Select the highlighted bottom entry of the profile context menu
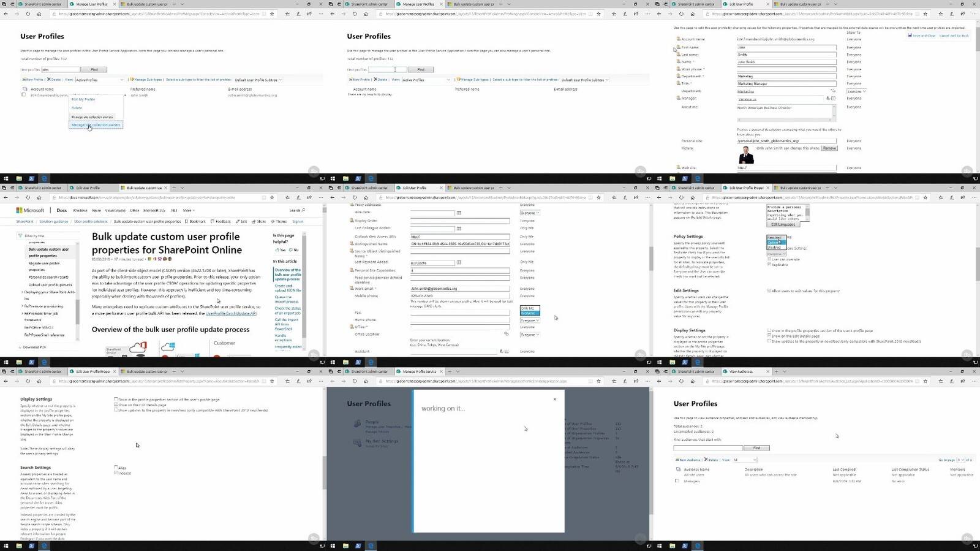This screenshot has height=551, width=980. tap(96, 125)
